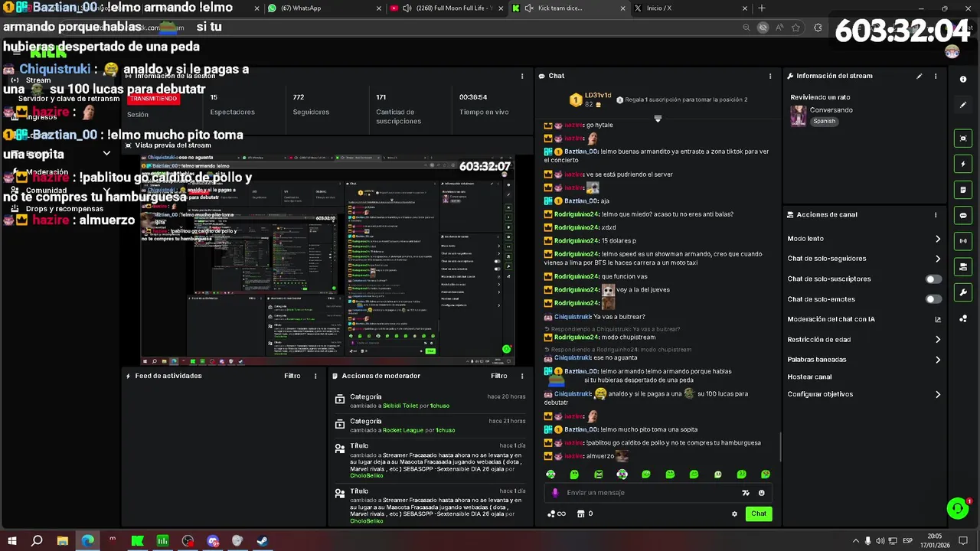
Task: Click the three-dots cluster icon in sidebar
Action: click(x=963, y=318)
